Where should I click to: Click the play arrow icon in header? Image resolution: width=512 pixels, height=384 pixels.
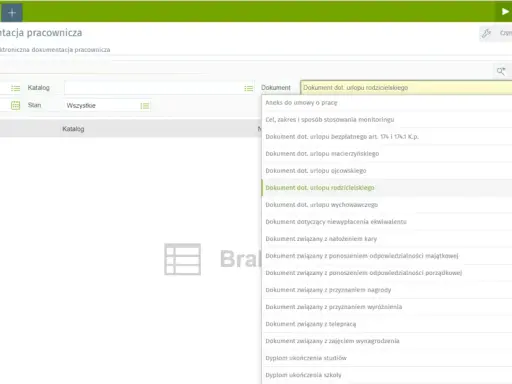(x=505, y=12)
